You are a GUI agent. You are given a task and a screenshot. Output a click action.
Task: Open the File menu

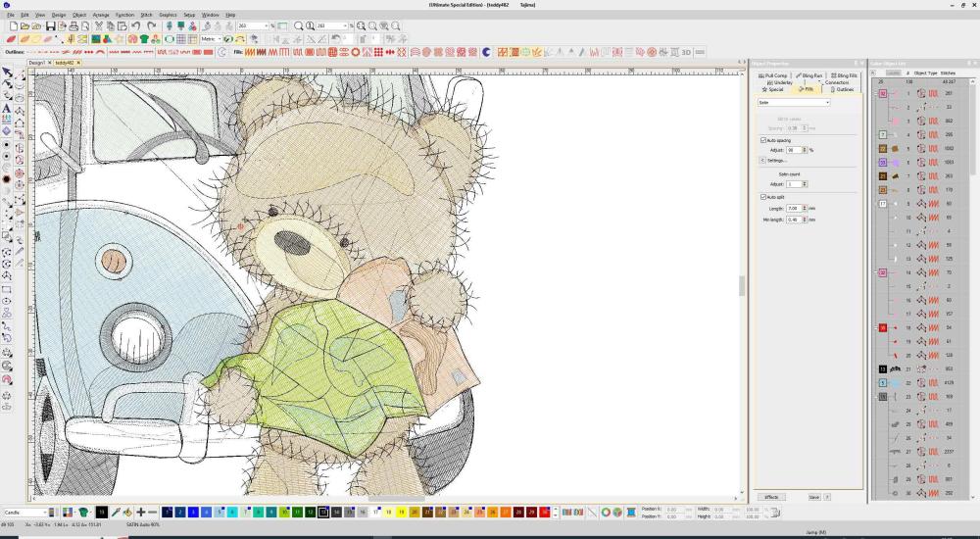[x=11, y=15]
